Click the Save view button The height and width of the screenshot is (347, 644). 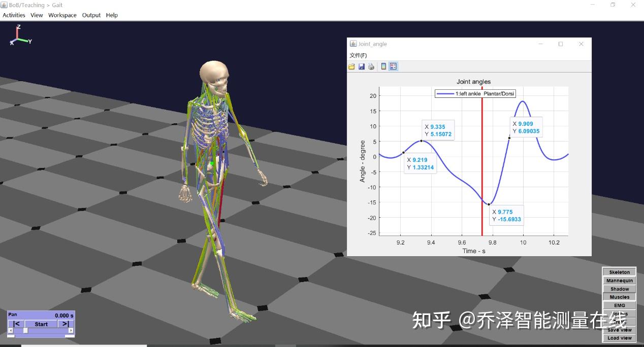pos(619,330)
